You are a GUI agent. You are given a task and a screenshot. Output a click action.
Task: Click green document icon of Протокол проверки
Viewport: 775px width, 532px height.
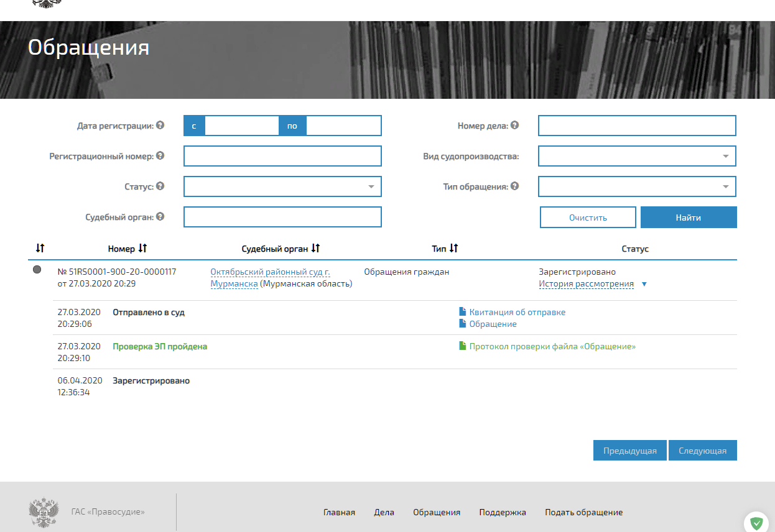462,346
